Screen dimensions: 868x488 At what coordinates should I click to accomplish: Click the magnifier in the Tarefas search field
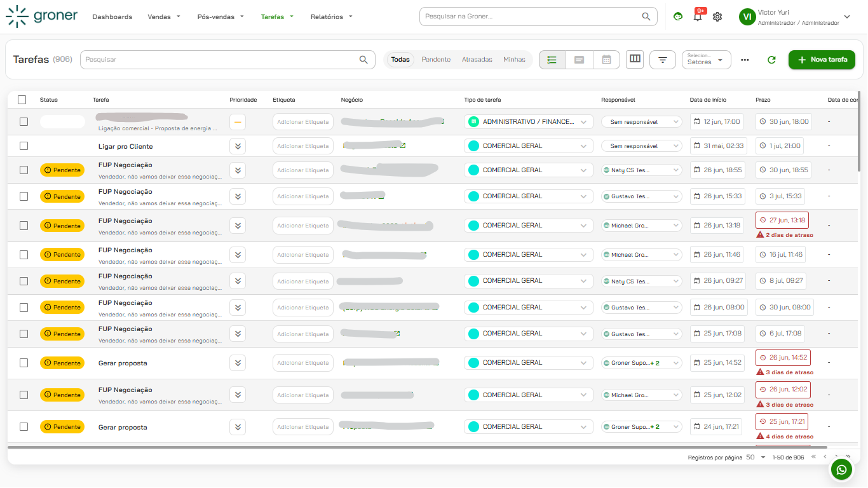363,60
